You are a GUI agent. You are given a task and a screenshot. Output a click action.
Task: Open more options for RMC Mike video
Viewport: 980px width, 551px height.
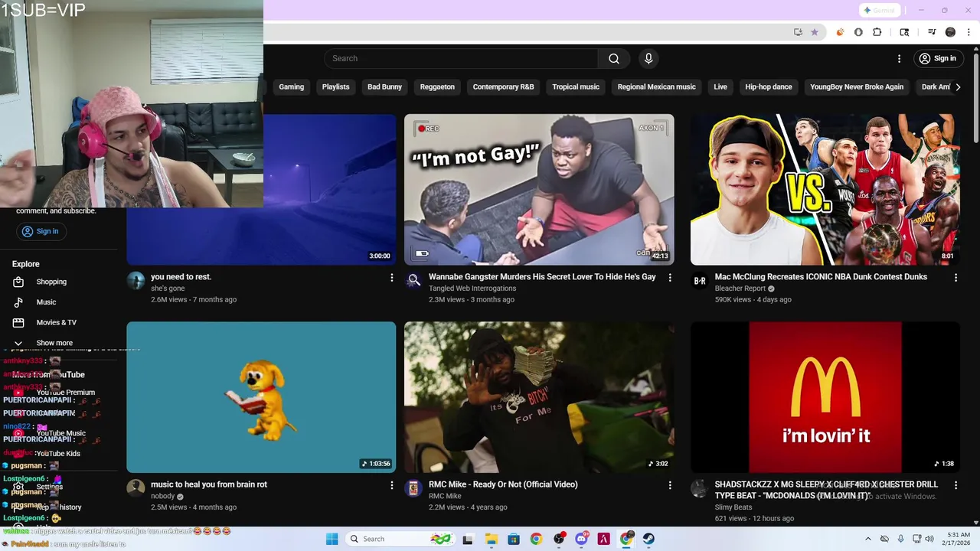pos(670,485)
